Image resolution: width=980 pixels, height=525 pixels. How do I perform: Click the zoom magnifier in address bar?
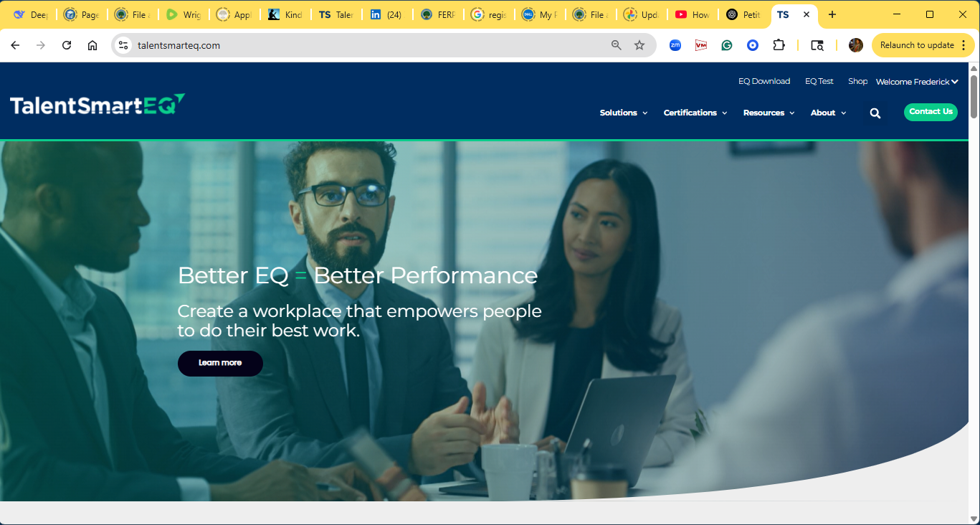coord(617,45)
